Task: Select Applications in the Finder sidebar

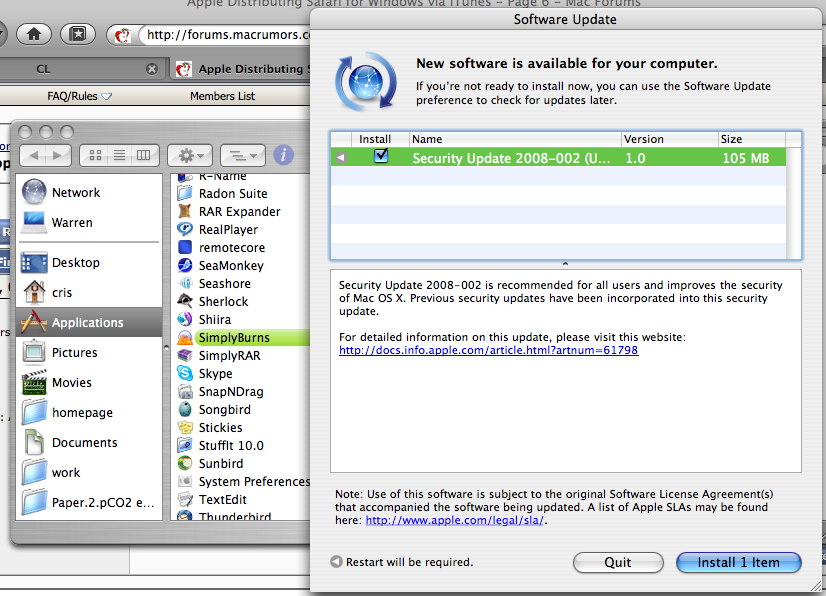Action: [x=88, y=323]
